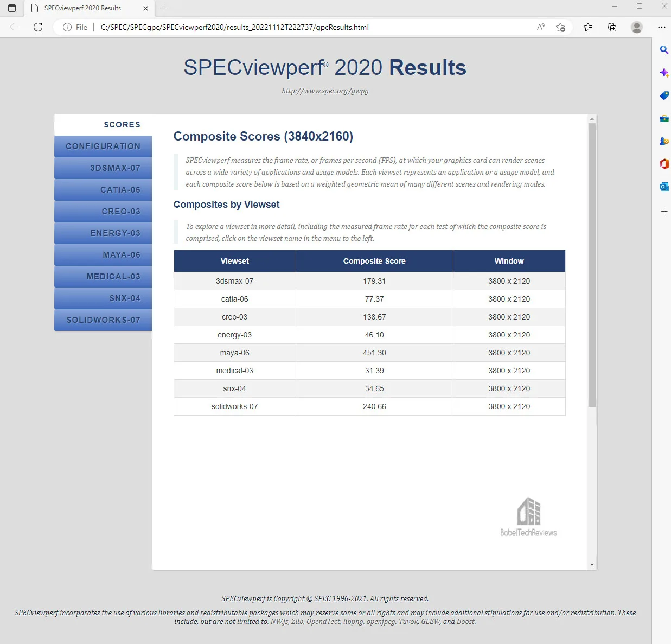Click the browser Refresh icon
Image resolution: width=671 pixels, height=644 pixels.
coord(38,27)
